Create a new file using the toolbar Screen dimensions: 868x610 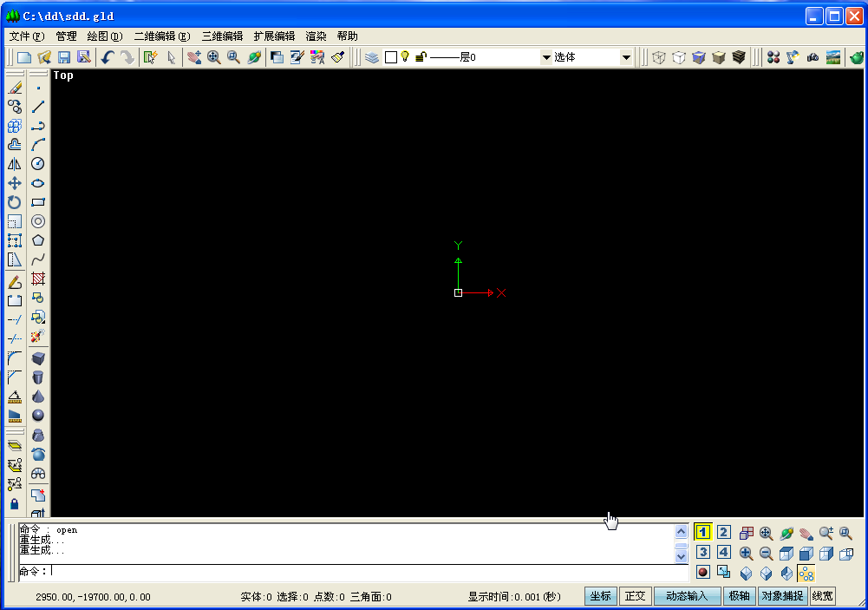tap(23, 57)
